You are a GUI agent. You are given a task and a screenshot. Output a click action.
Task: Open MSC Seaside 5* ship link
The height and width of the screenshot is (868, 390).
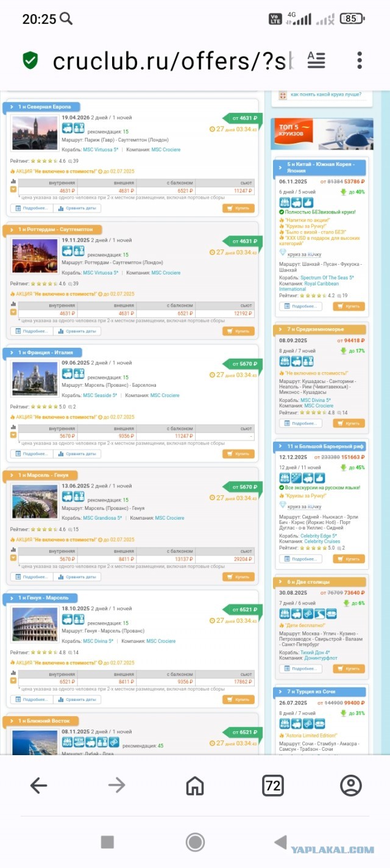point(100,395)
